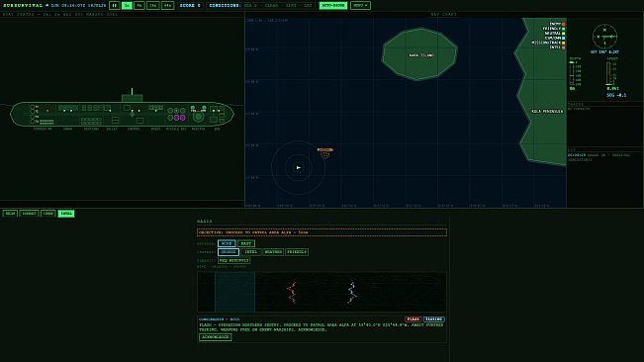Select the Sonar compartment label
This screenshot has height=362, width=644.
68,129
